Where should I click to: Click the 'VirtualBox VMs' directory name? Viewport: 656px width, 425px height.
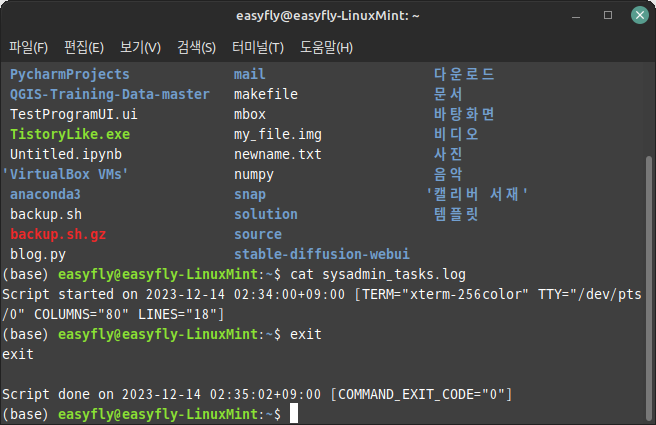[x=65, y=174]
